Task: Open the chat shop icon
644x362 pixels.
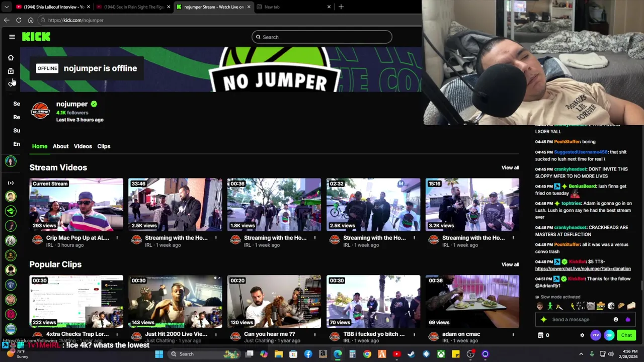Action: [540, 335]
